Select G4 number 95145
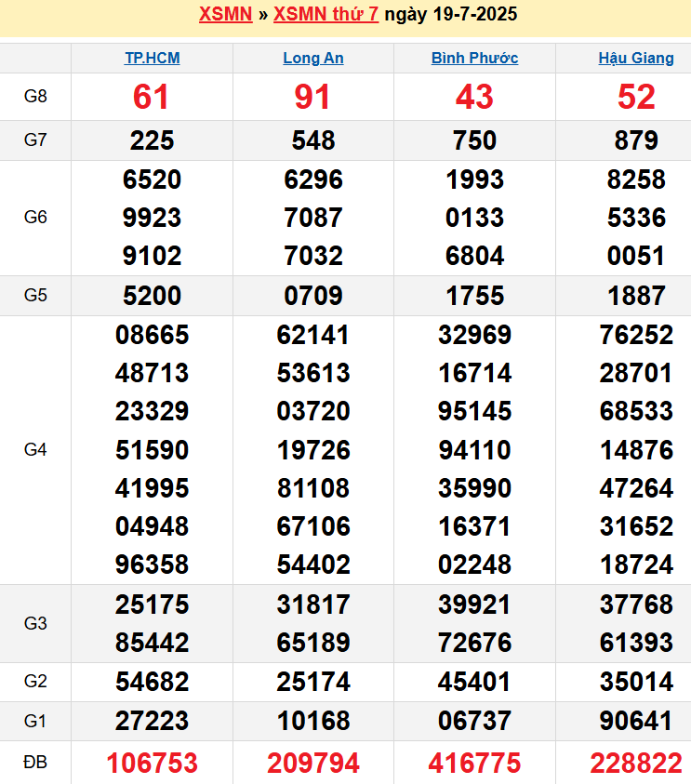The width and height of the screenshot is (691, 784). (474, 411)
